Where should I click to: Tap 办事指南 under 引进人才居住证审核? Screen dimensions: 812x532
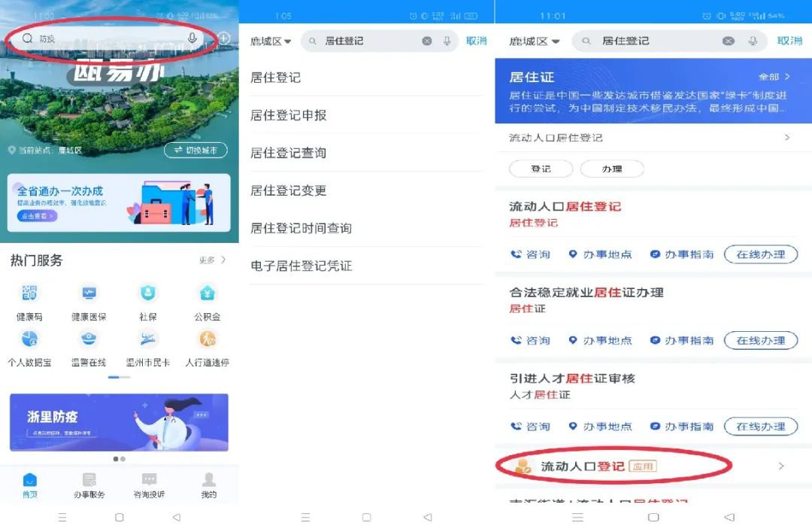point(681,427)
